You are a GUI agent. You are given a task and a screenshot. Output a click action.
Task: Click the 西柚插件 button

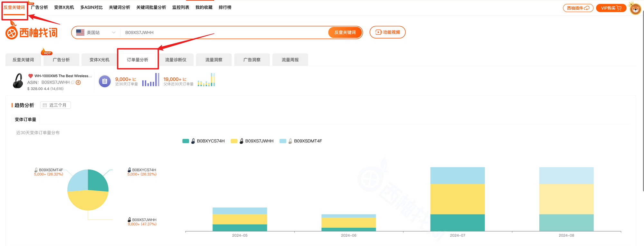pyautogui.click(x=578, y=8)
